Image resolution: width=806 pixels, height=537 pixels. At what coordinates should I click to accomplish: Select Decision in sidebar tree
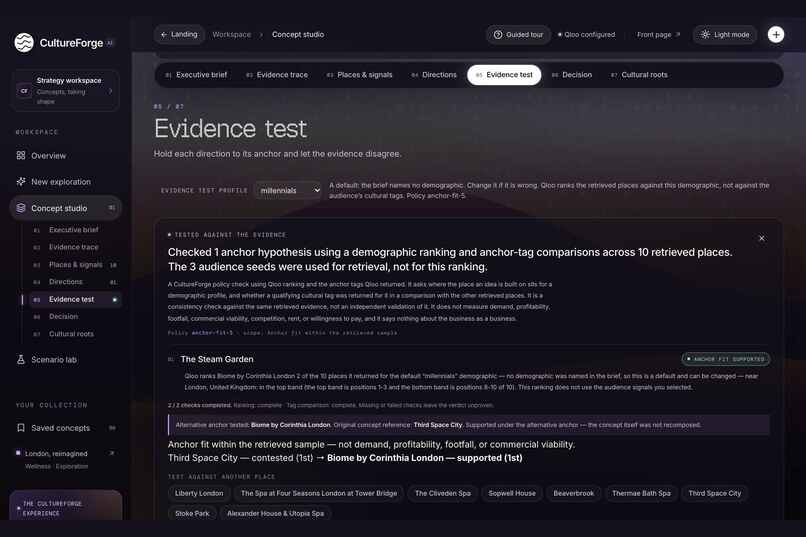pos(75,317)
